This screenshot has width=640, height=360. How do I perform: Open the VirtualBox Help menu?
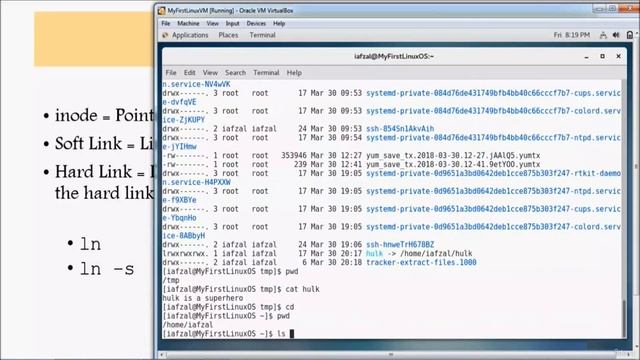[279, 24]
